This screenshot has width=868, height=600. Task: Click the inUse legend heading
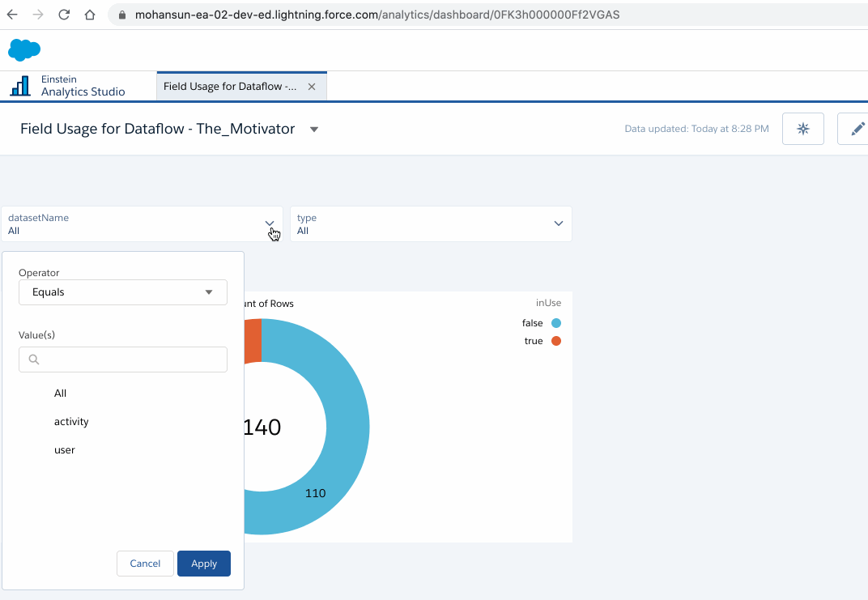(x=548, y=303)
